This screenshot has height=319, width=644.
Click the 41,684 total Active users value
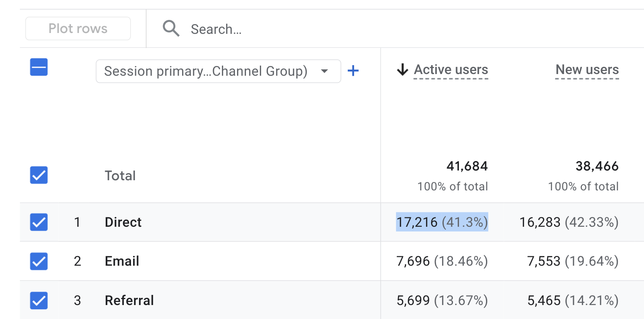click(x=467, y=166)
